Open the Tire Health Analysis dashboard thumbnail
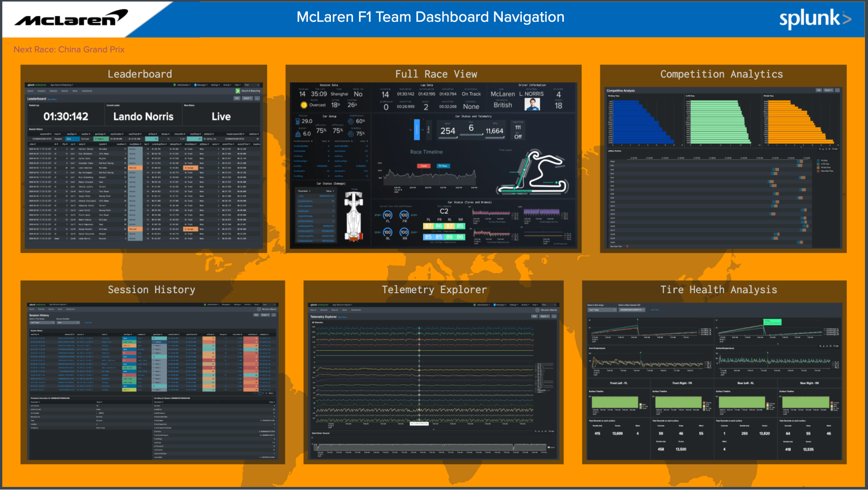Image resolution: width=868 pixels, height=490 pixels. (x=714, y=381)
